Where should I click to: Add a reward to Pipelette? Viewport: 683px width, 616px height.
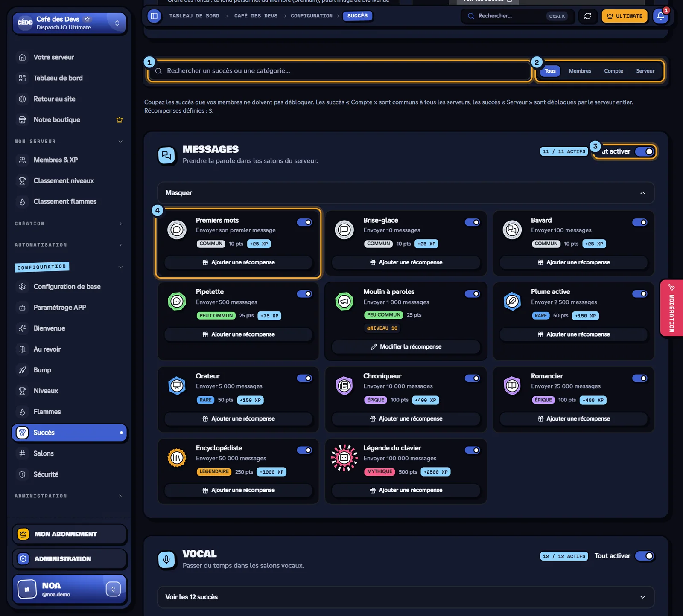(238, 334)
